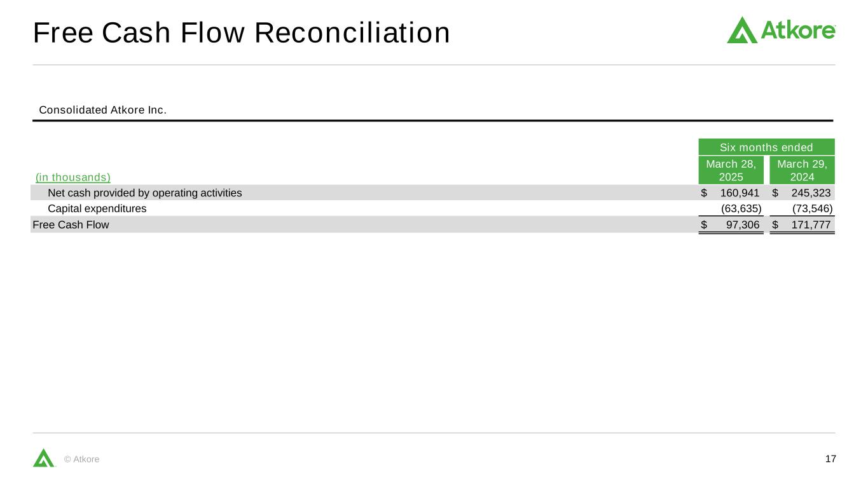Image resolution: width=868 pixels, height=488 pixels.
Task: Click the dollar sign before 97,306
Action: tap(704, 224)
